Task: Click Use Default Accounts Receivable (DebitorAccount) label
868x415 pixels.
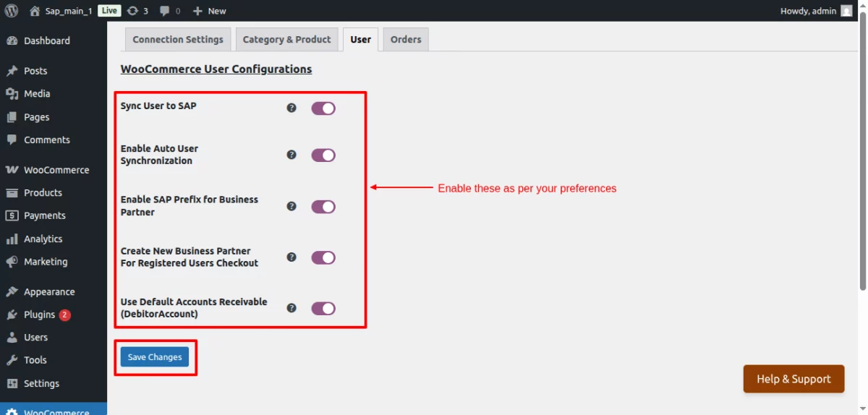Action: 194,308
